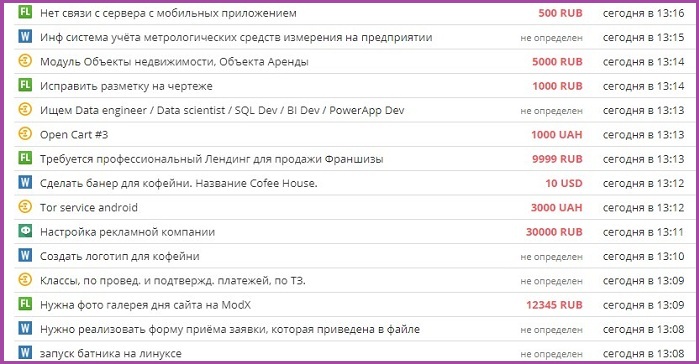Image resolution: width=699 pixels, height=364 pixels.
Task: Click the 30000 RUB budget value
Action: pos(554,232)
